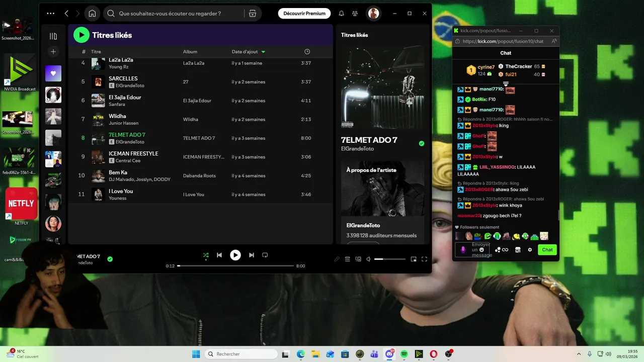Open Browse icon in search bar

tap(253, 14)
